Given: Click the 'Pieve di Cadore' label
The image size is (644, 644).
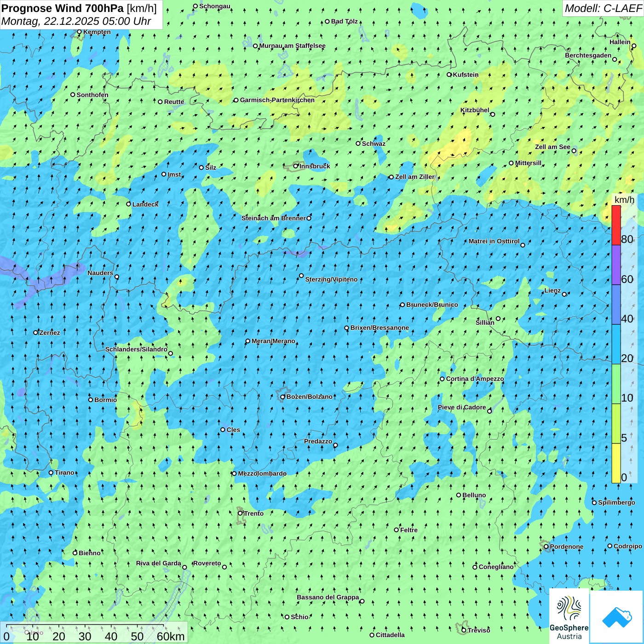Looking at the screenshot, I should click(x=462, y=407).
